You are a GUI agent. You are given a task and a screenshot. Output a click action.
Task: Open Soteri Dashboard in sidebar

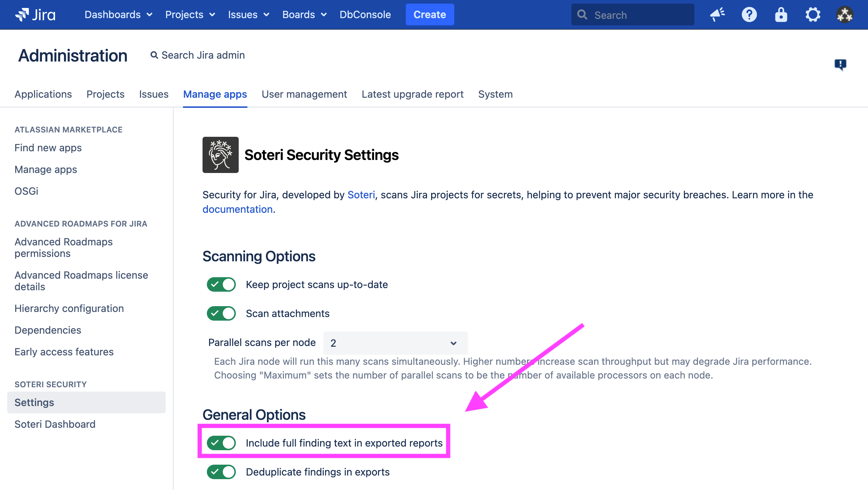55,424
